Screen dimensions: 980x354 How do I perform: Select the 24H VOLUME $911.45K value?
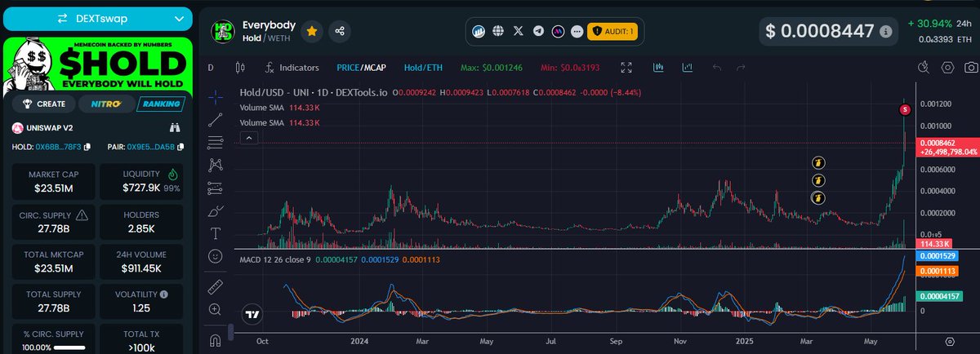(x=141, y=269)
